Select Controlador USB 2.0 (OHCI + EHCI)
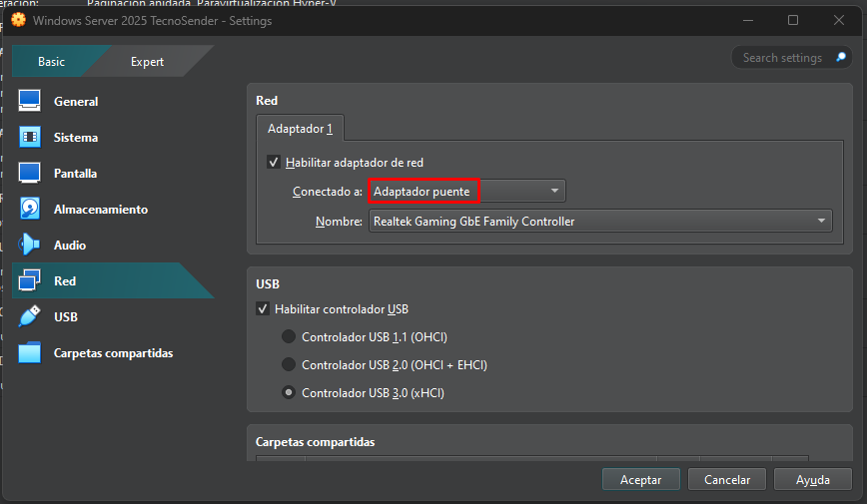 (289, 364)
